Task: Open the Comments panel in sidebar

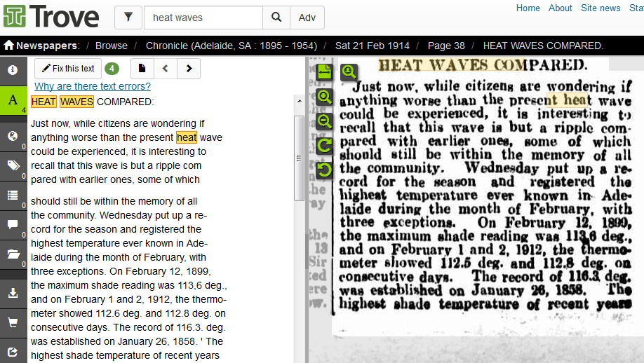Action: (x=13, y=225)
